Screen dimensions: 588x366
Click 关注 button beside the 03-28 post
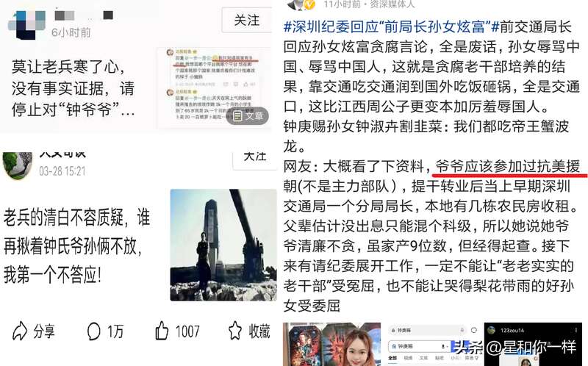point(254,158)
